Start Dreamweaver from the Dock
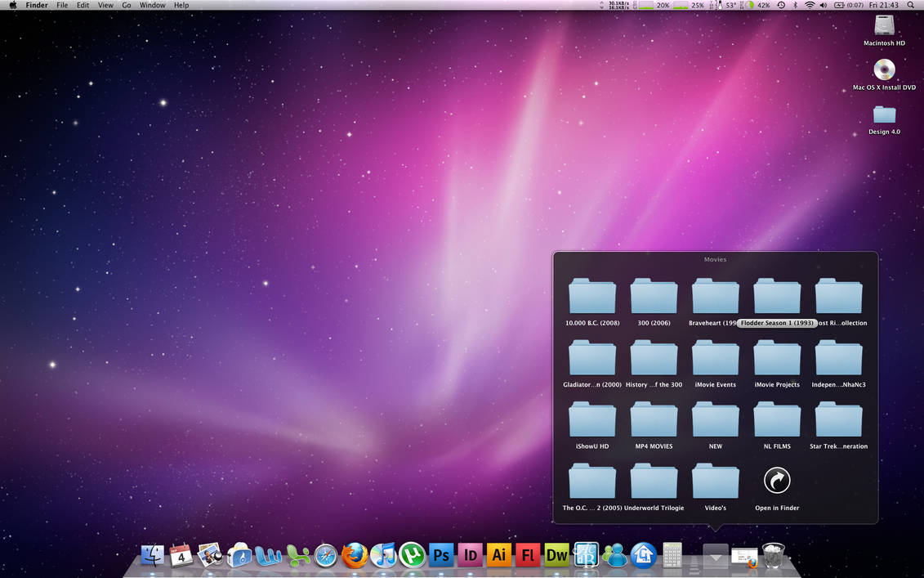This screenshot has width=924, height=578. pyautogui.click(x=556, y=555)
